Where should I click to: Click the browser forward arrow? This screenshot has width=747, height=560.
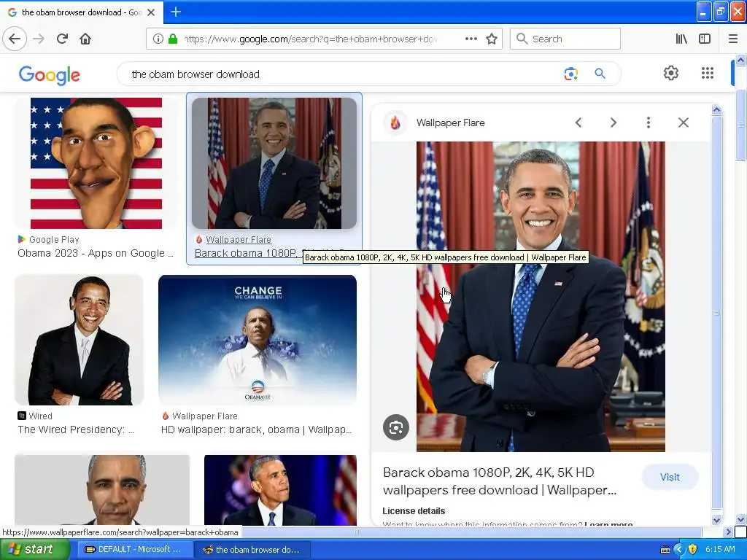pos(39,39)
